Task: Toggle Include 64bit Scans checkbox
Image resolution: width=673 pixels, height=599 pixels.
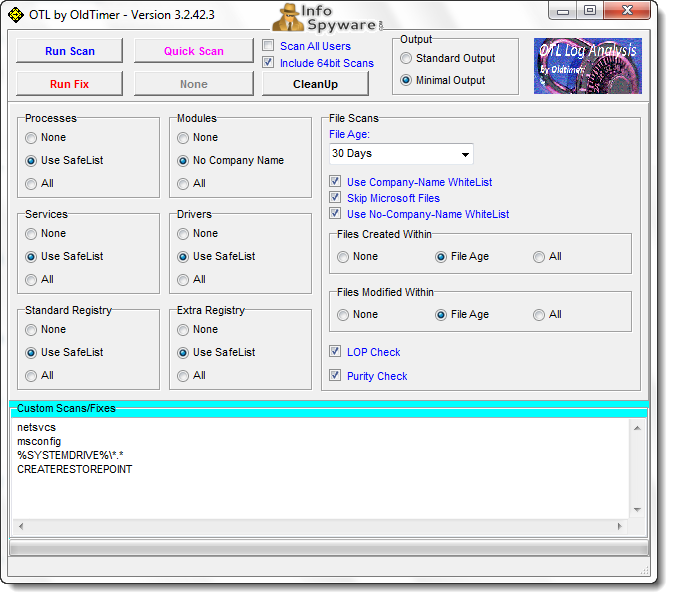Action: coord(270,63)
